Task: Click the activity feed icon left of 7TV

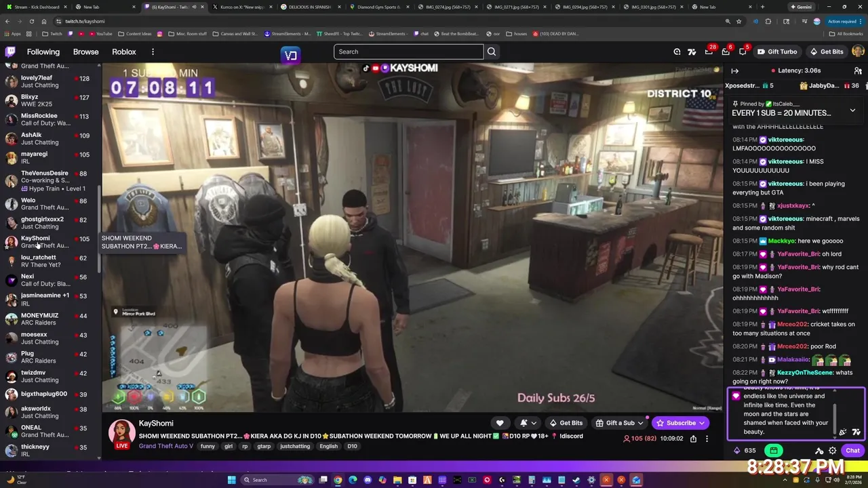Action: coord(677,52)
